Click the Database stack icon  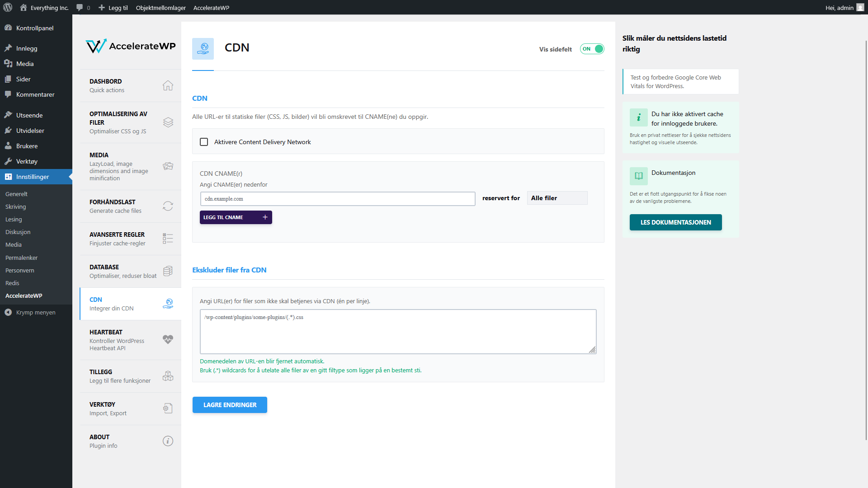168,271
